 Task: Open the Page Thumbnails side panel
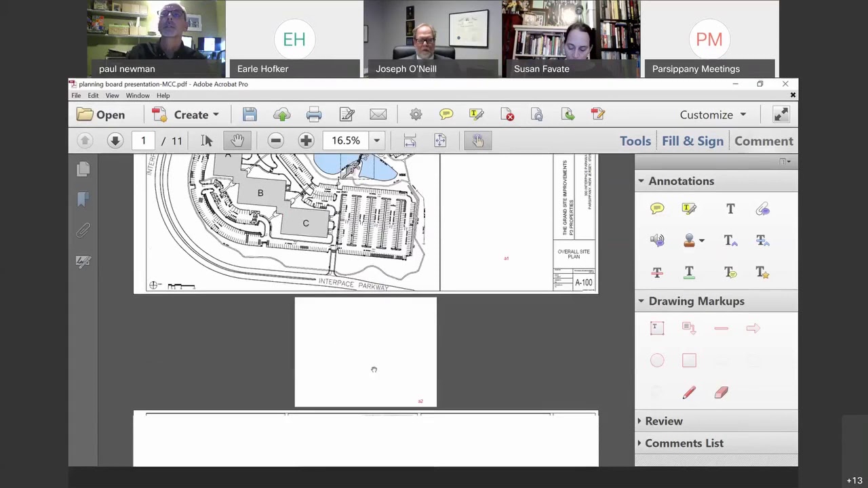pyautogui.click(x=83, y=169)
